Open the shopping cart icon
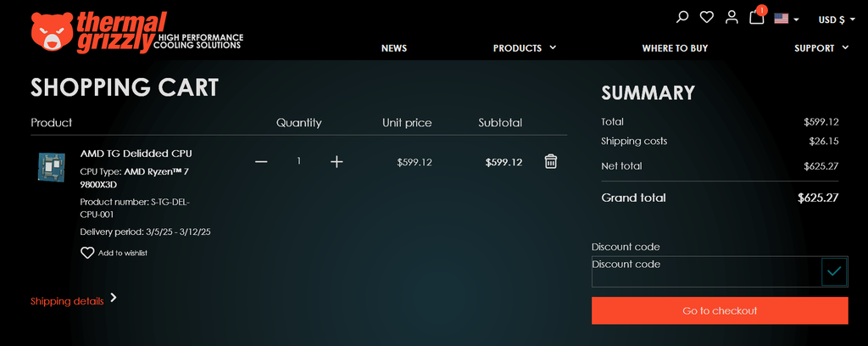Screen dimensions: 868x346 (x=756, y=18)
